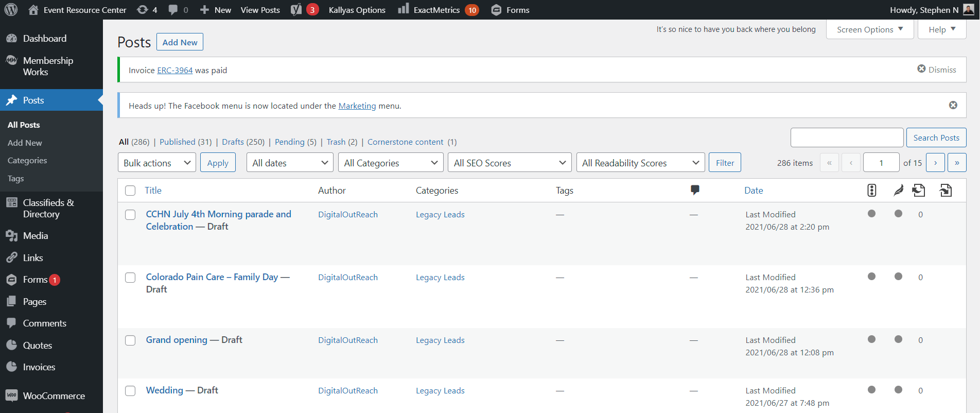This screenshot has height=413, width=980.
Task: Click the Forms icon in admin bar
Action: pyautogui.click(x=496, y=10)
